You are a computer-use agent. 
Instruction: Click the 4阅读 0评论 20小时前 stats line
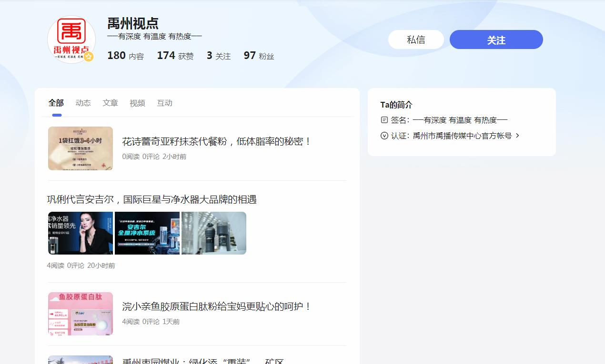click(81, 266)
